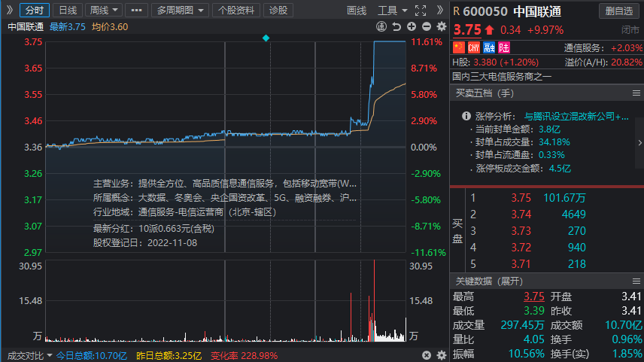
Task: Click the 速 quick-trade circle icon
Action: coord(381,26)
